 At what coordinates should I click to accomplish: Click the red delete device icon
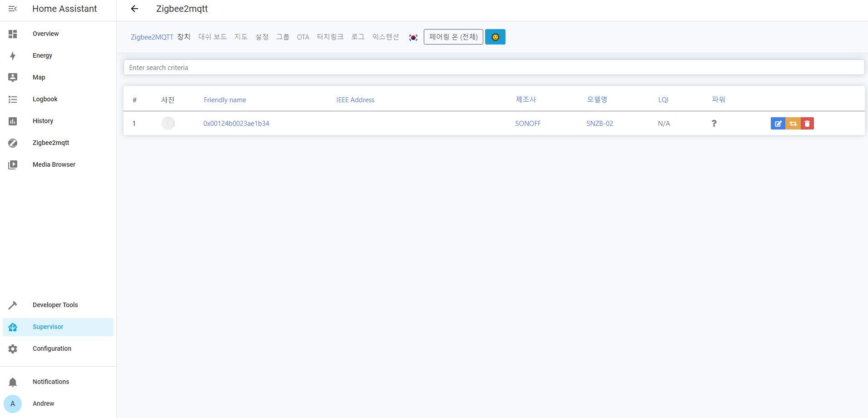click(x=807, y=124)
